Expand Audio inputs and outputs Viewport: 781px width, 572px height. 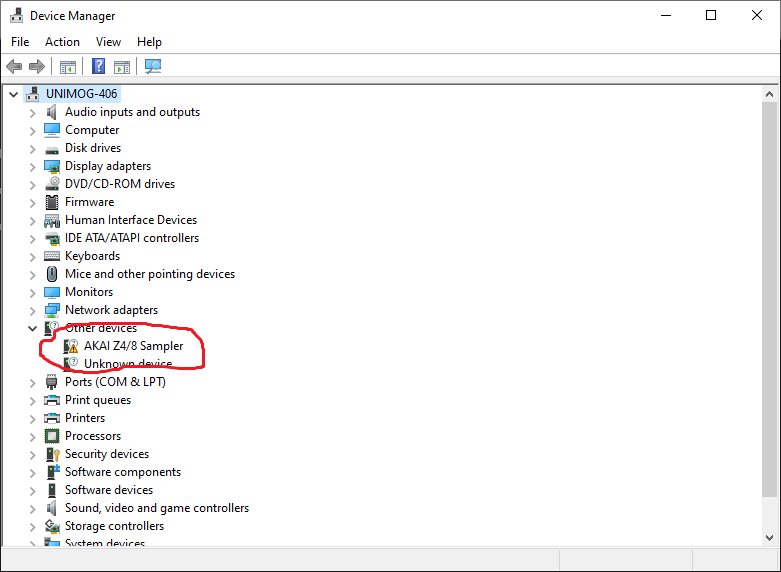[x=32, y=113]
